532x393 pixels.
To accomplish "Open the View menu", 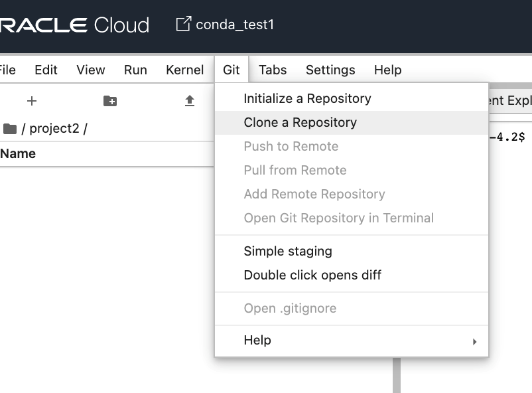I will [91, 70].
